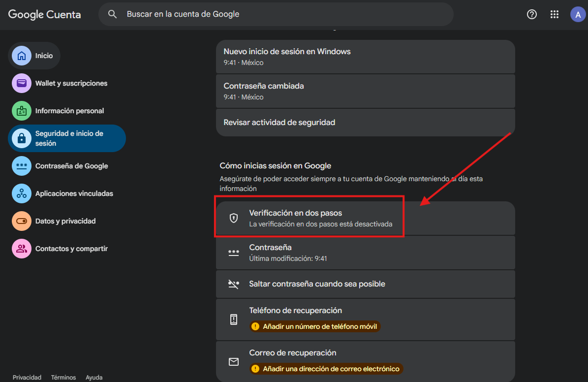Viewport: 588px width, 382px height.
Task: Click the Wallet y suscripciones card icon
Action: 22,83
